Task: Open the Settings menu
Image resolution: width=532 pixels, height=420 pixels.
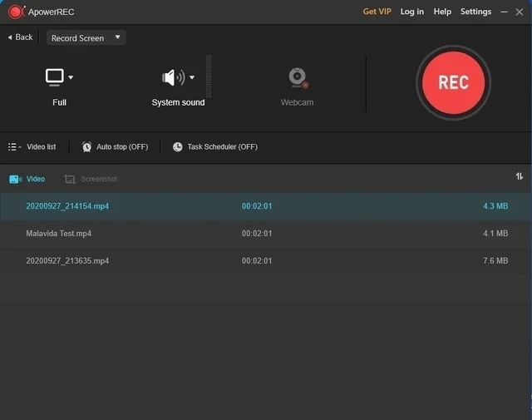Action: click(475, 12)
